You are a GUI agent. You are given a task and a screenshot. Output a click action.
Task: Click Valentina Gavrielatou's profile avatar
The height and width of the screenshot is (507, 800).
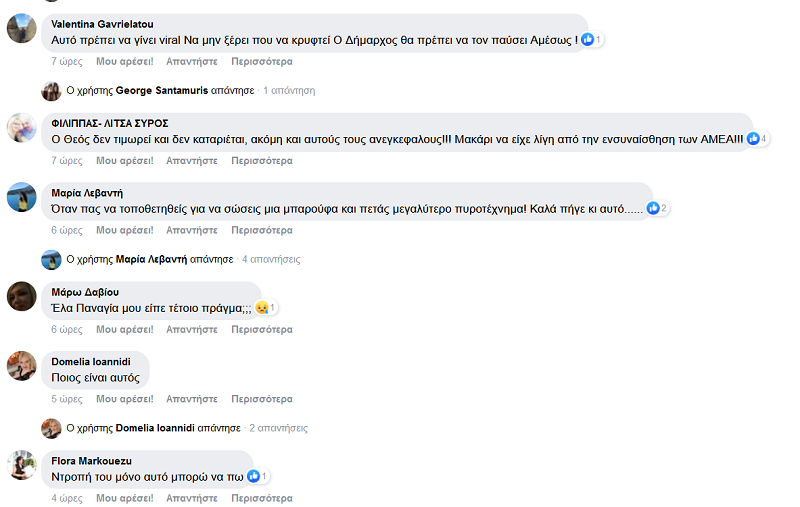tap(22, 30)
